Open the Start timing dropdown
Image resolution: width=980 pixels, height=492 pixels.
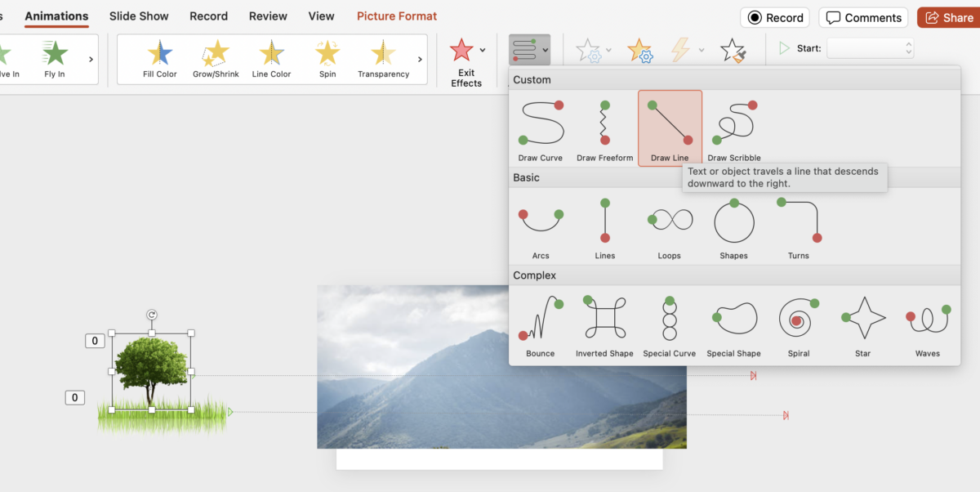pos(870,48)
